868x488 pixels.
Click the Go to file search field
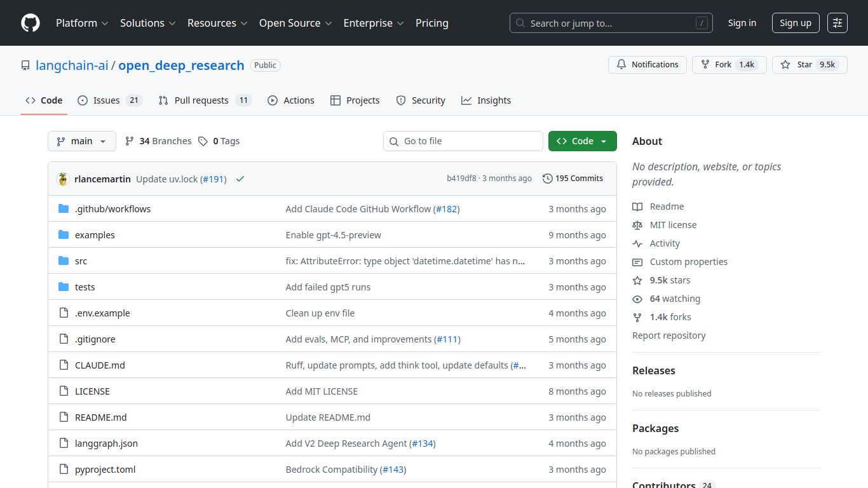(x=463, y=140)
